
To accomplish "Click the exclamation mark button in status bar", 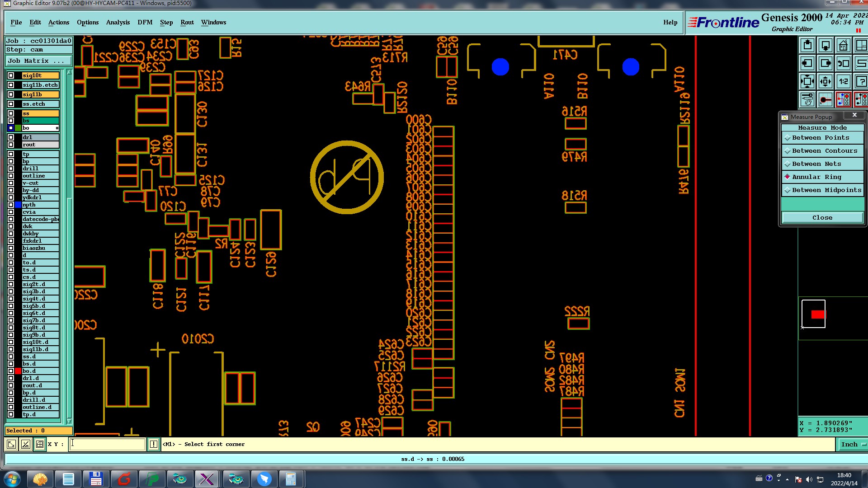I will coord(154,444).
